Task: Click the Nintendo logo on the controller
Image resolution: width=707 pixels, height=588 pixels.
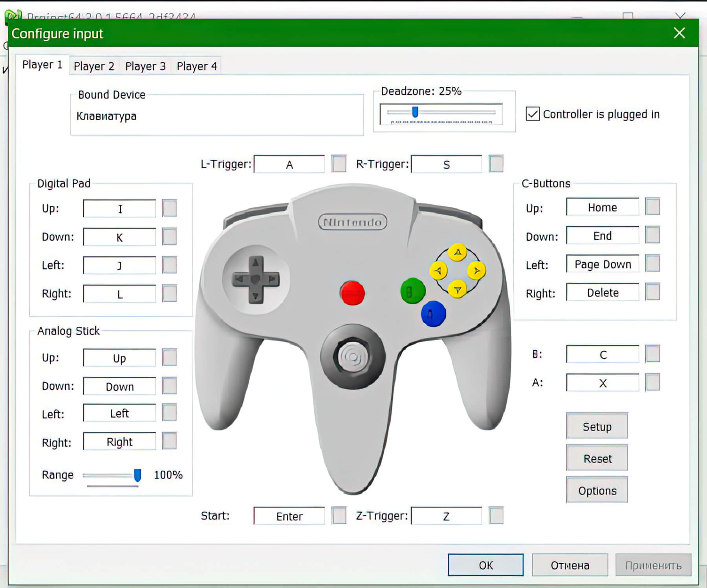Action: pos(352,222)
